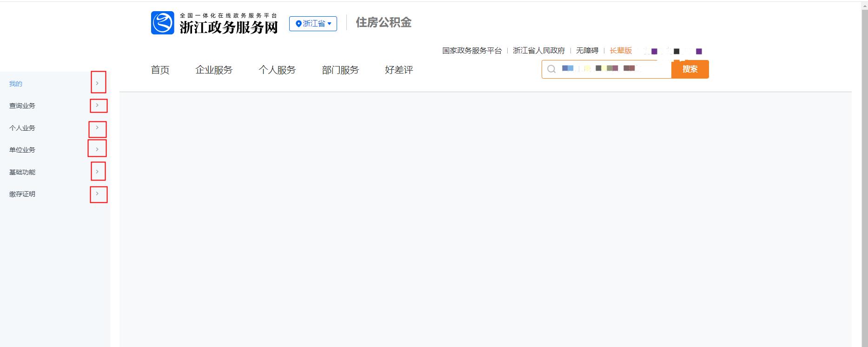Expand the 查询业务 chevron
The image size is (868, 347).
[97, 105]
